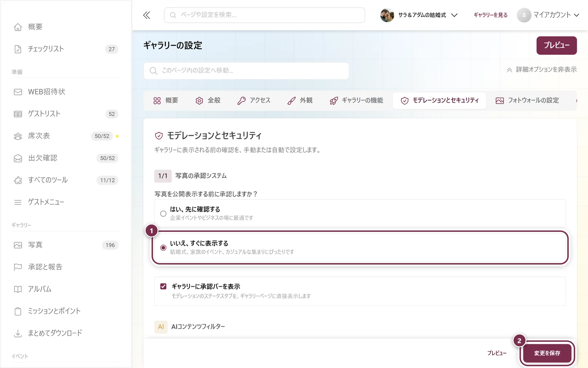Image resolution: width=588 pixels, height=368 pixels.
Task: Click the puzzle icon for すべてのツール
Action: pos(18,180)
